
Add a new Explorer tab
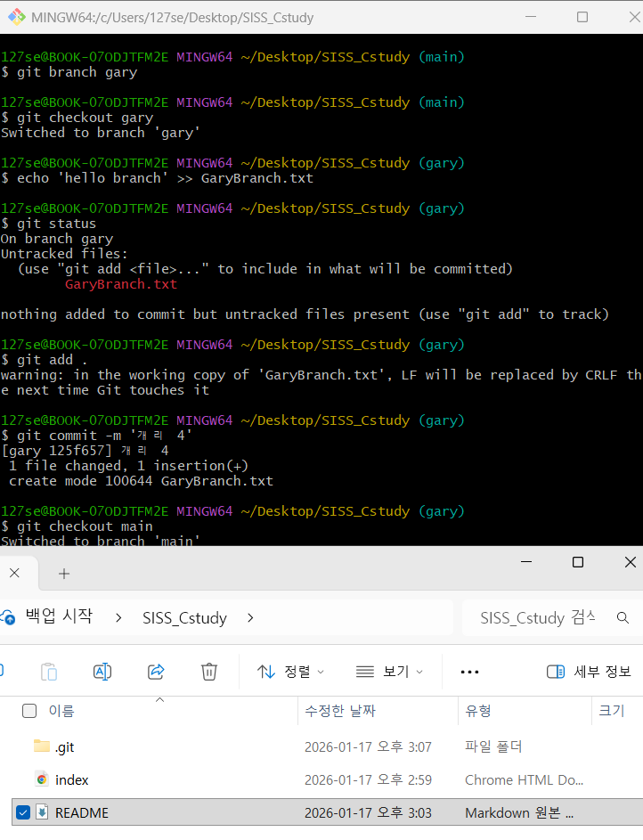pos(63,574)
